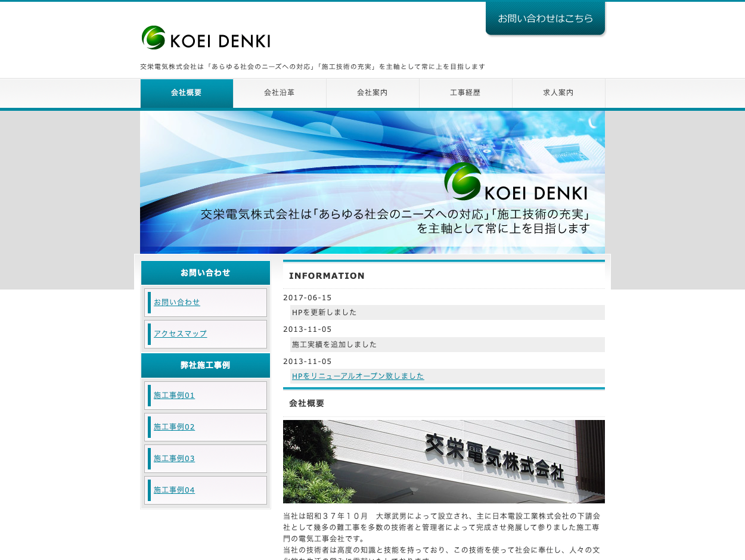Click the company building photo

pyautogui.click(x=443, y=461)
